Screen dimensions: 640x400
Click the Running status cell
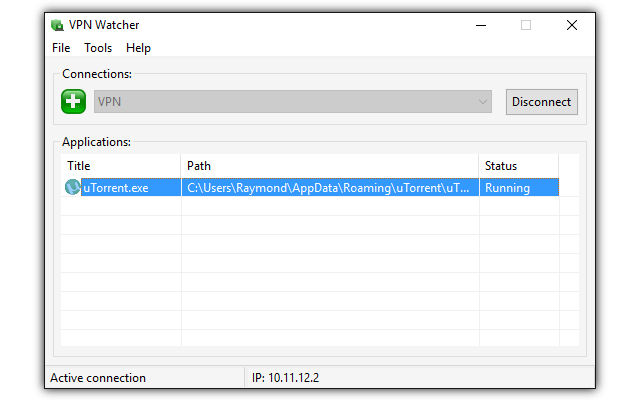pos(508,187)
